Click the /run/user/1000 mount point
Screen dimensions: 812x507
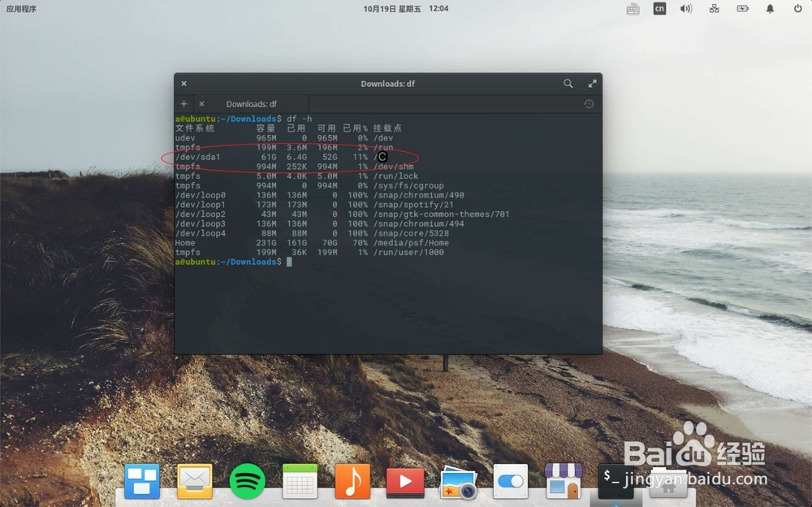[x=408, y=253]
